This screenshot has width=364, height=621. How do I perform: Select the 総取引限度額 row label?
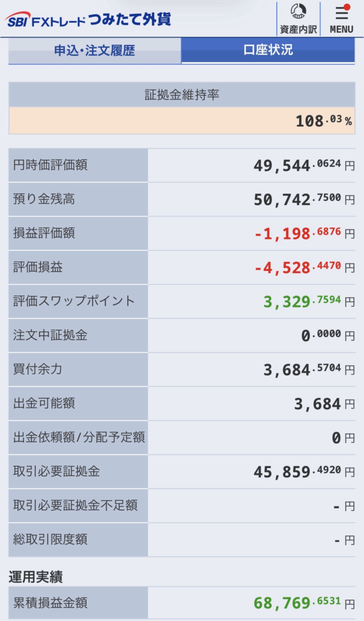78,540
